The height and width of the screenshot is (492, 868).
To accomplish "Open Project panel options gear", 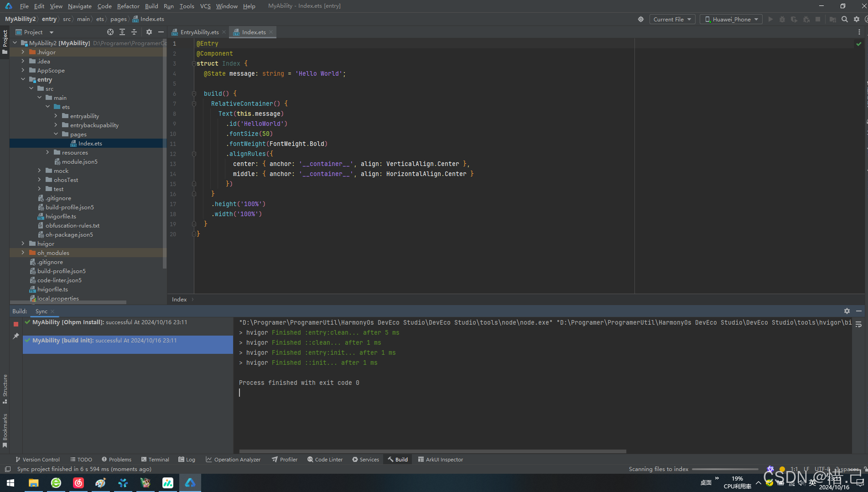I will (149, 32).
